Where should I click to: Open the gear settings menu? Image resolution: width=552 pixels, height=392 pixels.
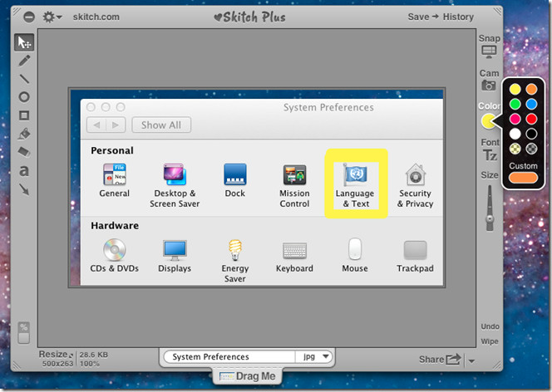click(52, 17)
